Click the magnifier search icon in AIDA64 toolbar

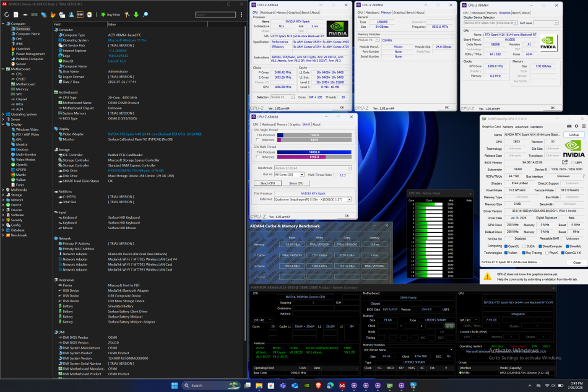[145, 15]
